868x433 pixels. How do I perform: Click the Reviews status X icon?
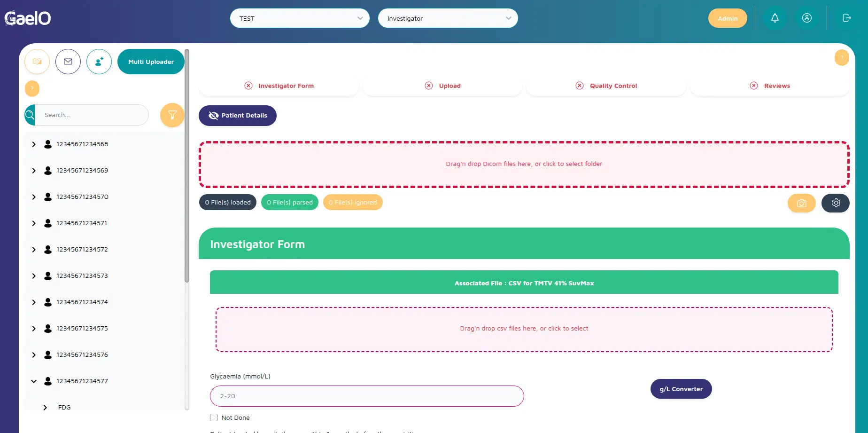(754, 86)
